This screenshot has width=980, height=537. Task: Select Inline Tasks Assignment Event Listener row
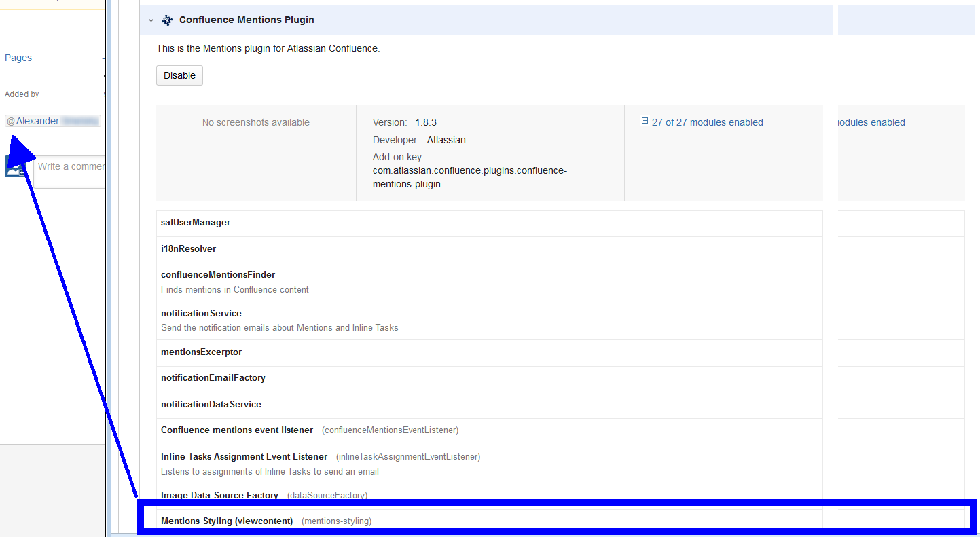(489, 464)
